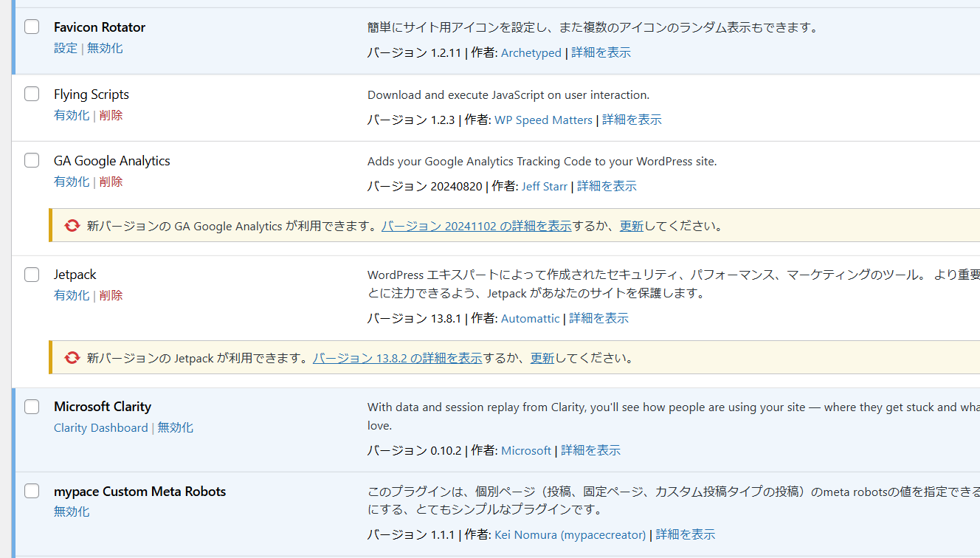The width and height of the screenshot is (980, 558).
Task: Click version text バージョン 13.8.1
Action: 414,318
